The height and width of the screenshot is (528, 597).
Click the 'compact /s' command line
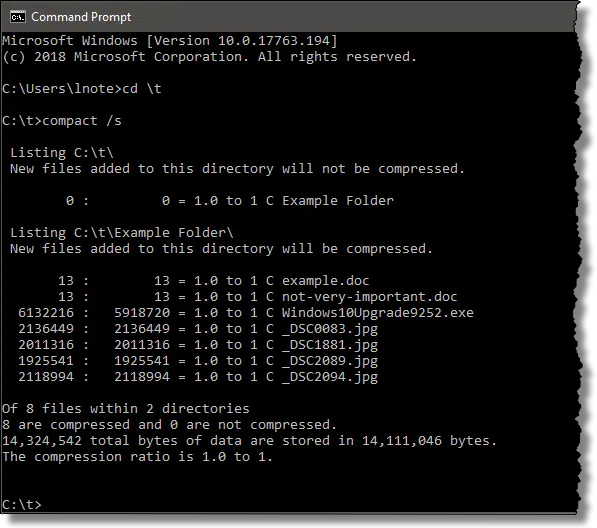(62, 121)
